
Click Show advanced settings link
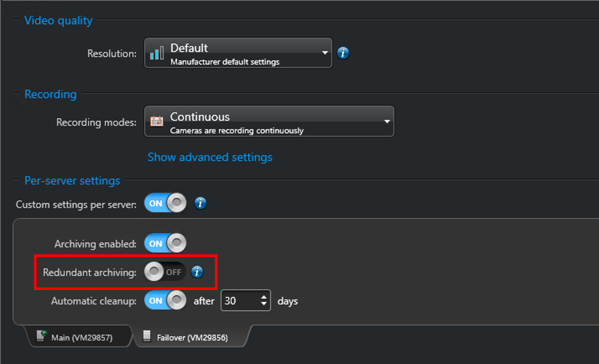click(x=210, y=157)
